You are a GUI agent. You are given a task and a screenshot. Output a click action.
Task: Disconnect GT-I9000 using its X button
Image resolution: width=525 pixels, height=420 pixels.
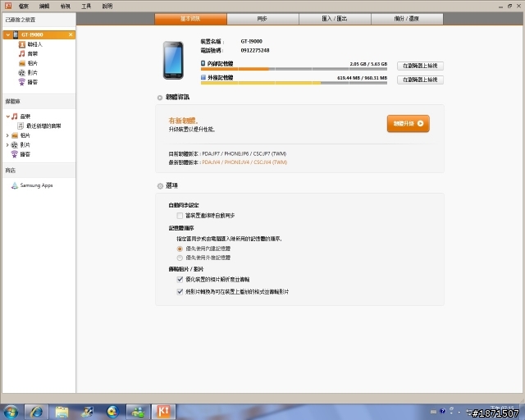(x=71, y=34)
